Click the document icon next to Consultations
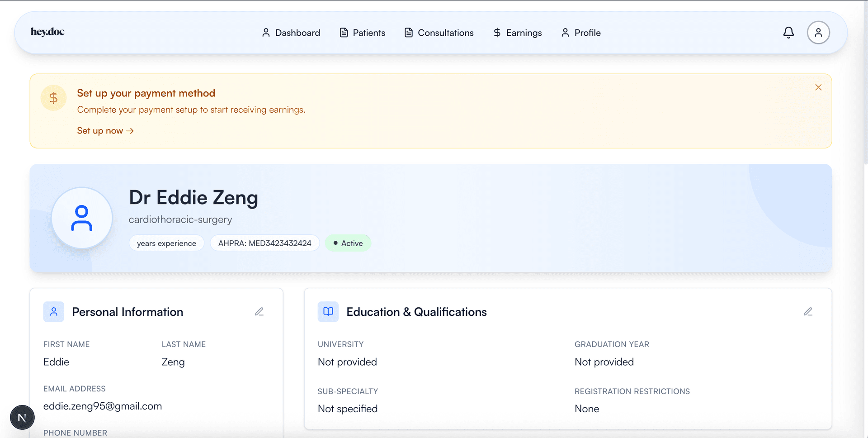This screenshot has width=868, height=438. point(408,32)
